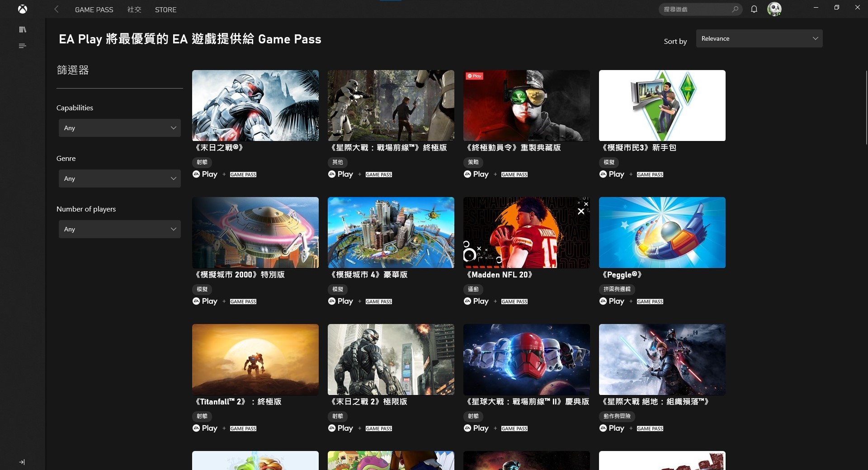
Task: Click the 《Madden NFL 20》 title link
Action: pyautogui.click(x=500, y=275)
